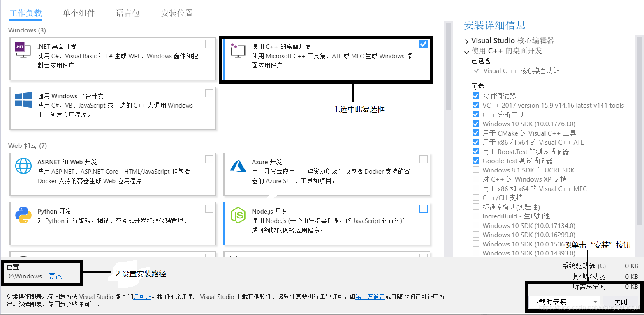Check Windows 8.1 SDK 和 UCRT SDK
The image size is (644, 315).
[x=476, y=170]
